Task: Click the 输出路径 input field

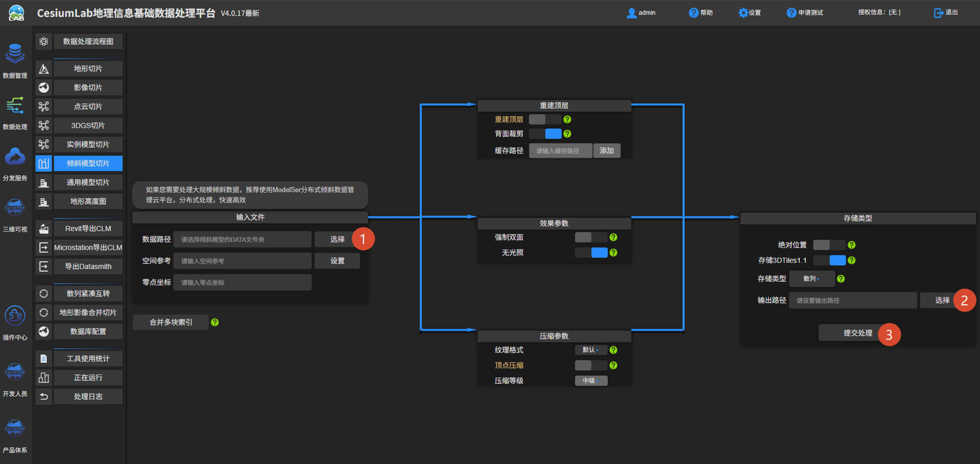Action: [853, 300]
